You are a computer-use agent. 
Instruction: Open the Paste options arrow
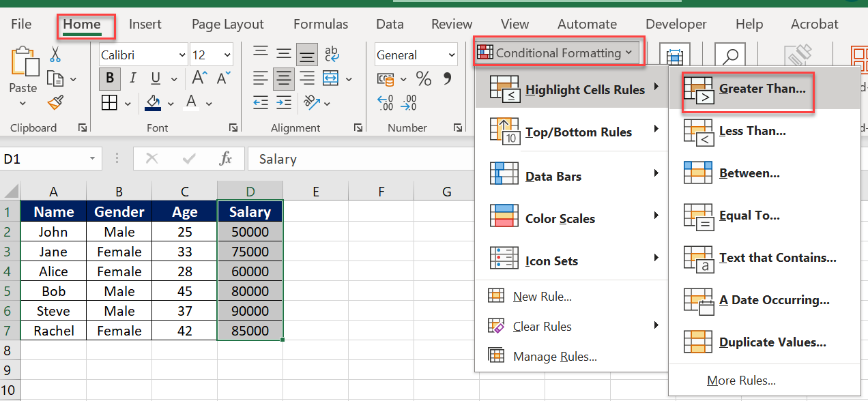[23, 104]
